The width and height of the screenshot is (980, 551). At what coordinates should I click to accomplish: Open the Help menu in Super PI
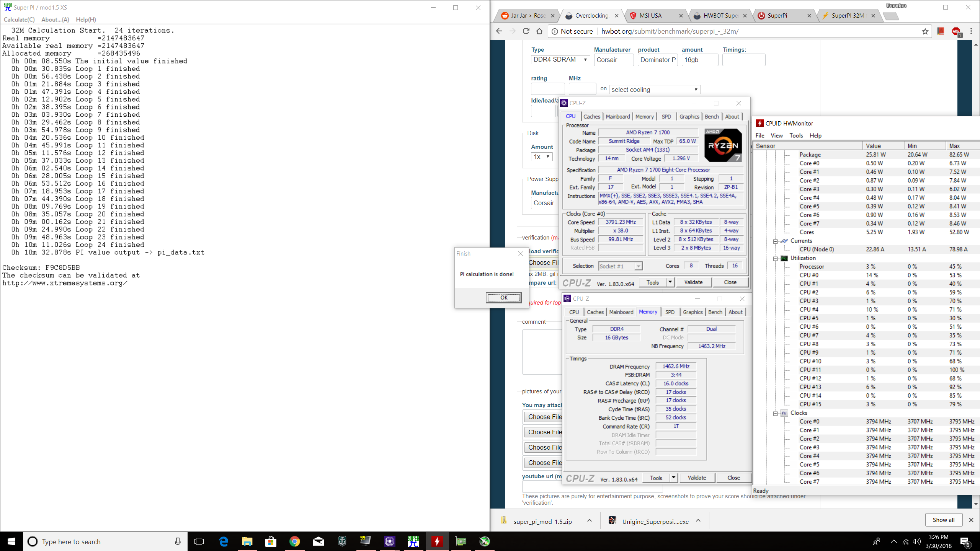[x=86, y=20]
